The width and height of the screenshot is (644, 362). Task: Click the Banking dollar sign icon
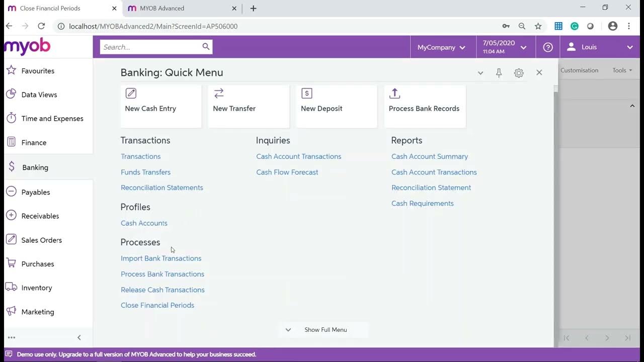(x=12, y=167)
